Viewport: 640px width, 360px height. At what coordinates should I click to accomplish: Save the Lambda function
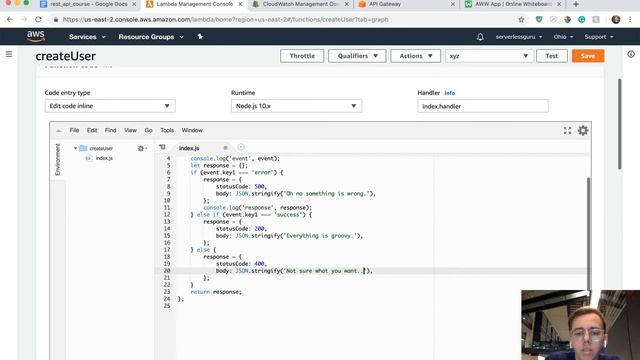pos(588,56)
